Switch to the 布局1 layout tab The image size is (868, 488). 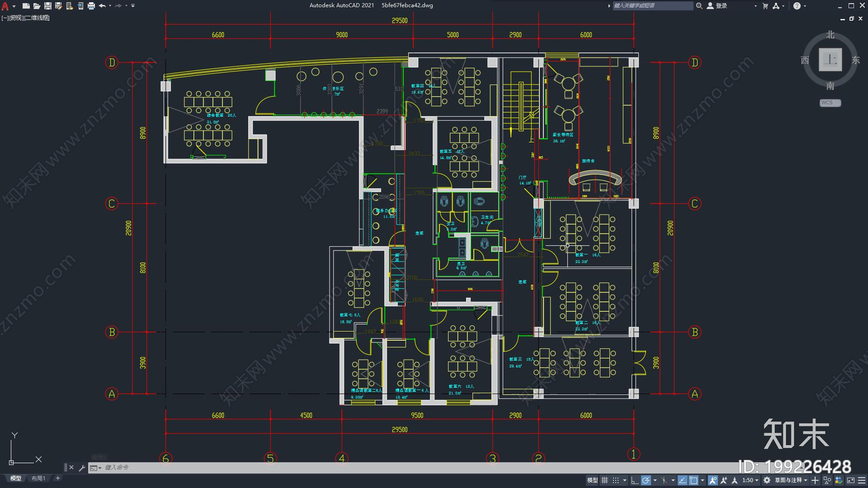(38, 478)
